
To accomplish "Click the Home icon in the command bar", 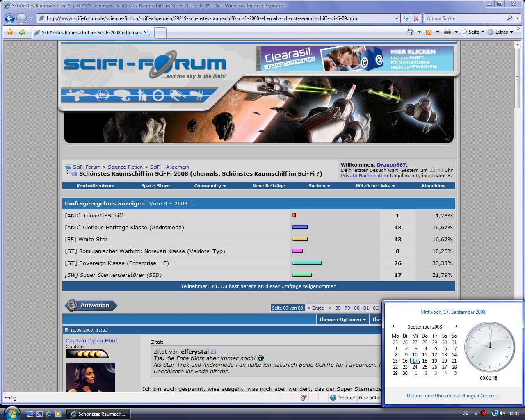I will click(410, 32).
